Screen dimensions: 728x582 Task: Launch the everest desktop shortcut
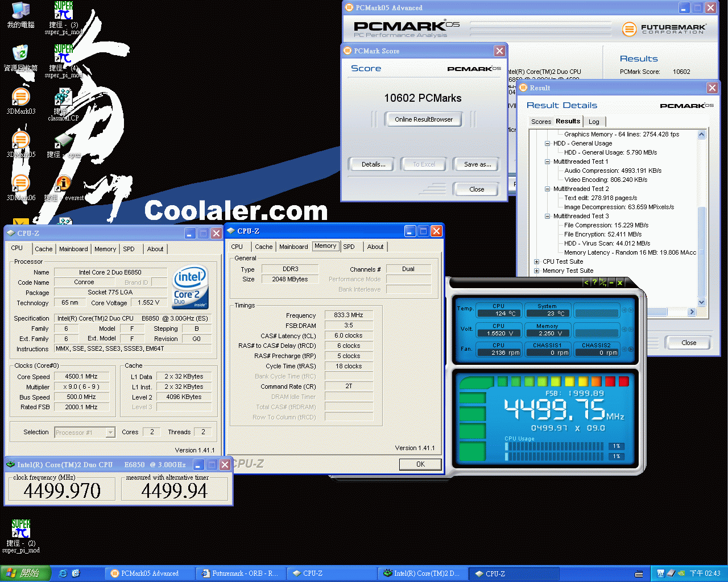pyautogui.click(x=64, y=189)
